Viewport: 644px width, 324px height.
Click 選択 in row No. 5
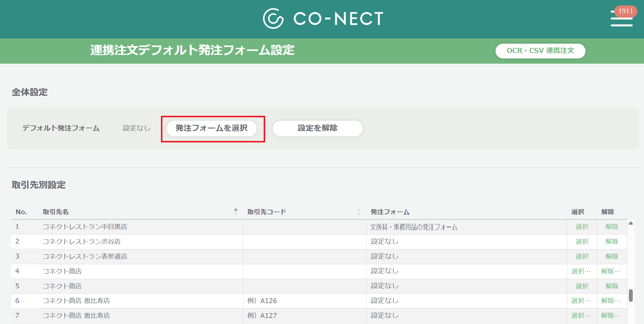[x=582, y=286]
